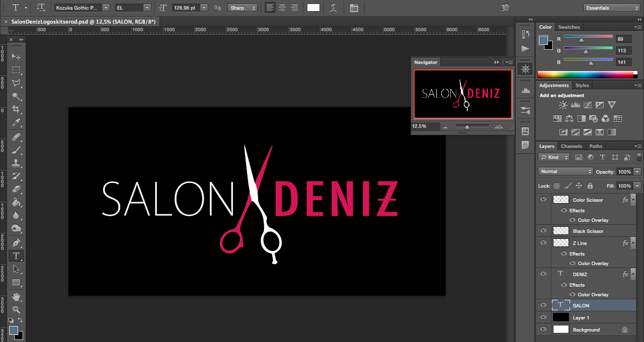
Task: Select the Brush tool
Action: pyautogui.click(x=16, y=150)
